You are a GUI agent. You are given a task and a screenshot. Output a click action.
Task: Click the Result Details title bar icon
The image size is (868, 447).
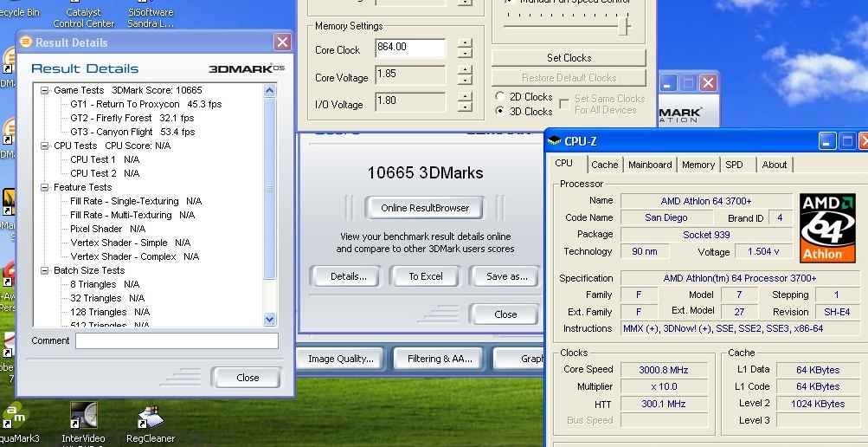(26, 42)
